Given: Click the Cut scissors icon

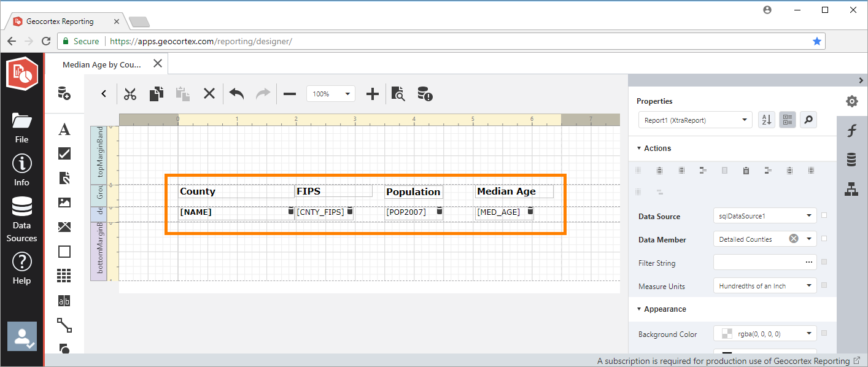Looking at the screenshot, I should 130,94.
